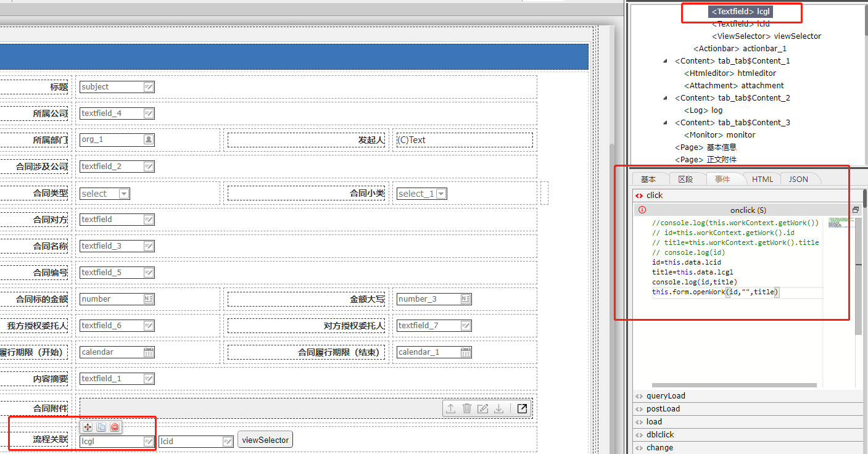Image resolution: width=868 pixels, height=454 pixels.
Task: Click the lcgl text field on the form
Action: (117, 442)
